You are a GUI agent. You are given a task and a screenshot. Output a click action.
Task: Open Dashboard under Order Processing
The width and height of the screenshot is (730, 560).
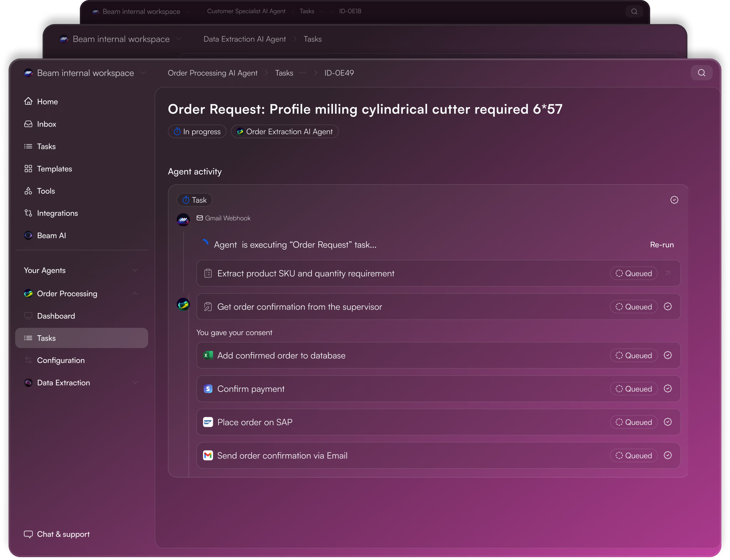tap(56, 316)
